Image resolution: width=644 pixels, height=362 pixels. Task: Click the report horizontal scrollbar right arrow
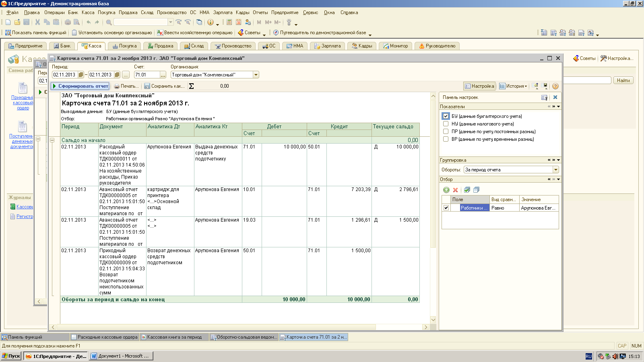tap(426, 327)
